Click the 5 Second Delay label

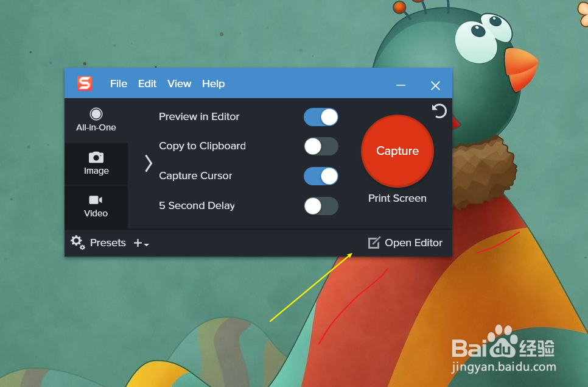pos(197,206)
